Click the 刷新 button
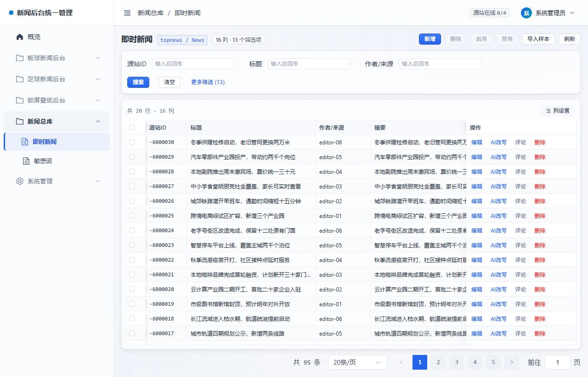 570,39
